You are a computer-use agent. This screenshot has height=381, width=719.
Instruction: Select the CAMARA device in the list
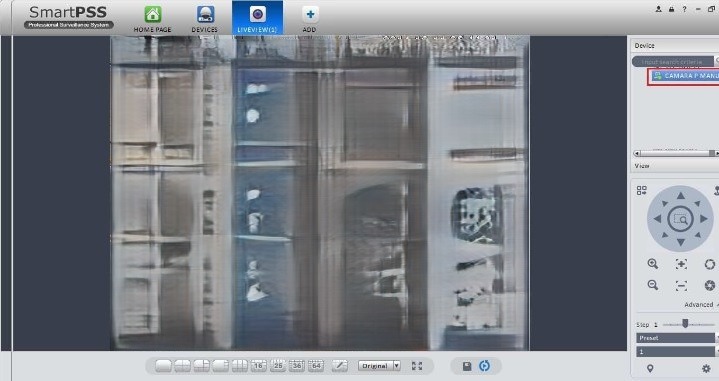point(684,76)
